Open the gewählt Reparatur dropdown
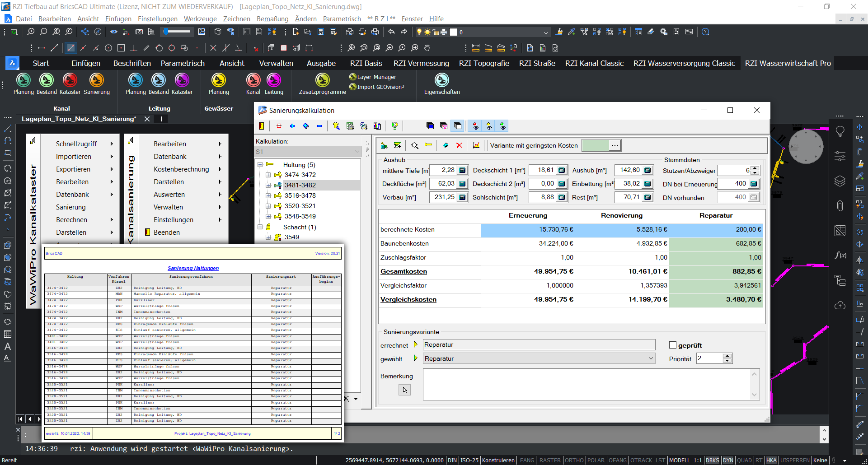Viewport: 868px width, 465px height. point(539,358)
